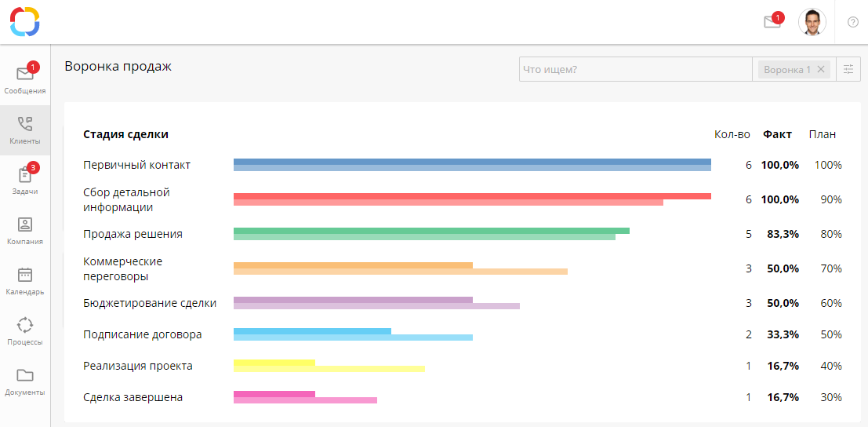Click the green 'Продажа решения' bar

[x=431, y=234]
